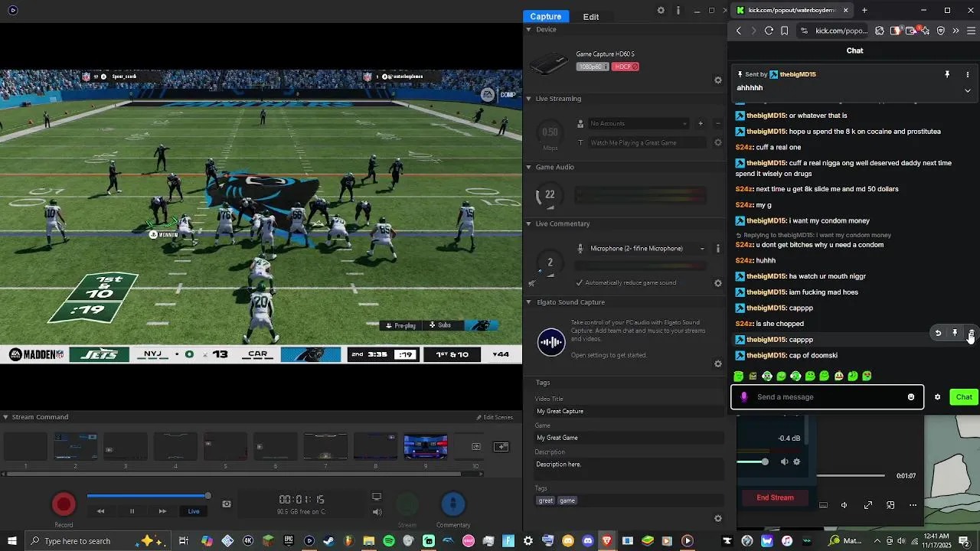Viewport: 980px width, 551px height.
Task: Delete the hovered chat message
Action: tap(972, 334)
